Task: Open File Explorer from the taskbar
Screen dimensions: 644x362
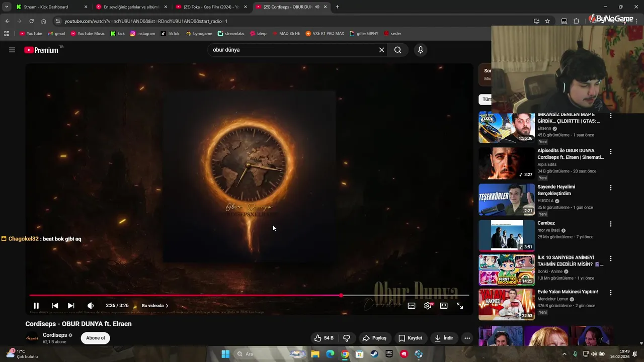Action: tap(315, 354)
